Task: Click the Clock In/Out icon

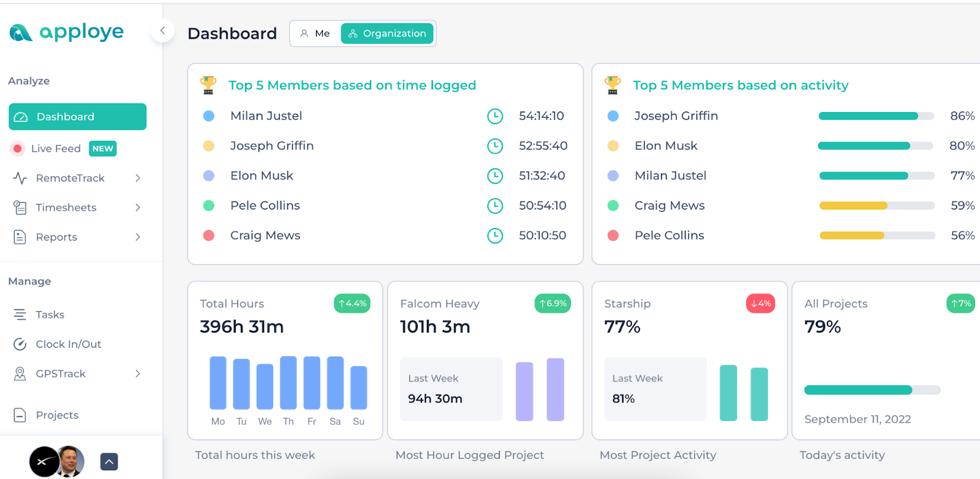Action: click(x=20, y=344)
